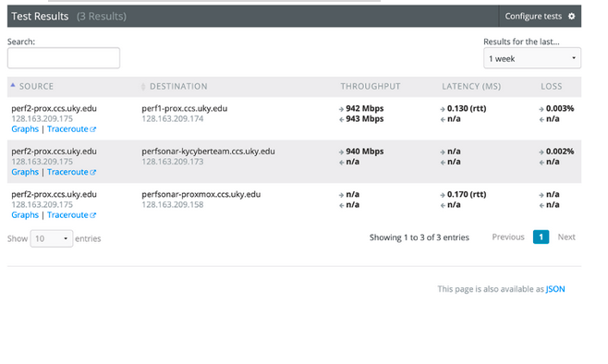608x364 pixels.
Task: Click the 0.130 (rtt) latency value
Action: coord(467,108)
